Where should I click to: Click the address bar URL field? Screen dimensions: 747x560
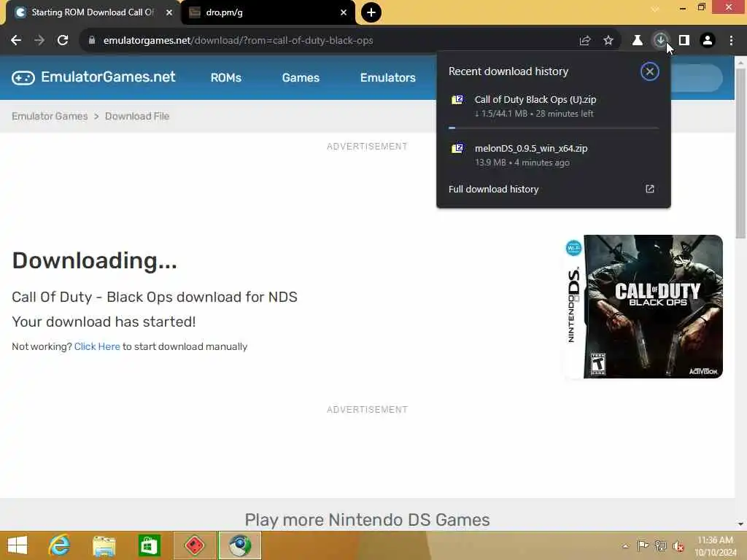point(329,41)
